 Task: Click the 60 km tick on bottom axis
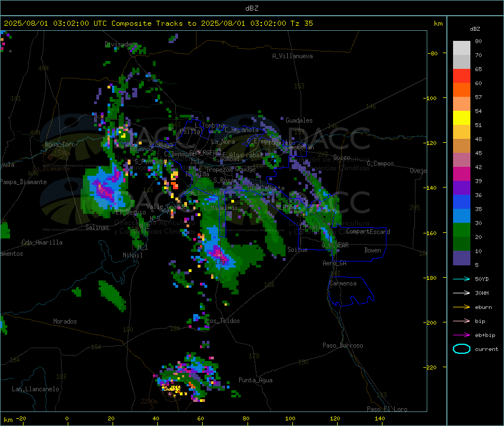point(200,418)
